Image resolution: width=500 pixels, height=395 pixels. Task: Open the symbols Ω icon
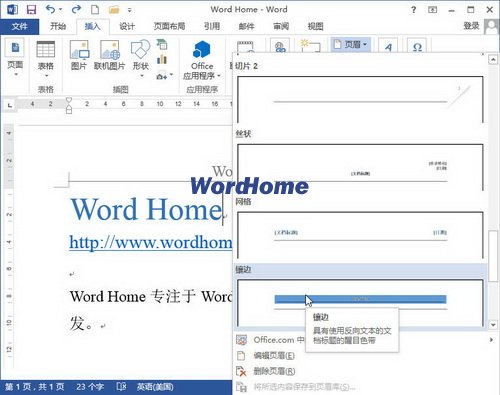click(x=417, y=46)
